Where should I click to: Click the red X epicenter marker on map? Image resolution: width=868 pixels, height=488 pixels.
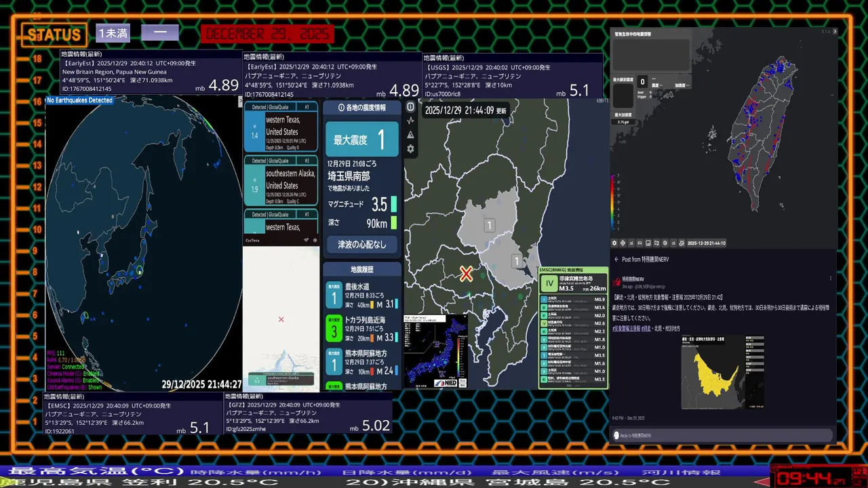[x=466, y=274]
